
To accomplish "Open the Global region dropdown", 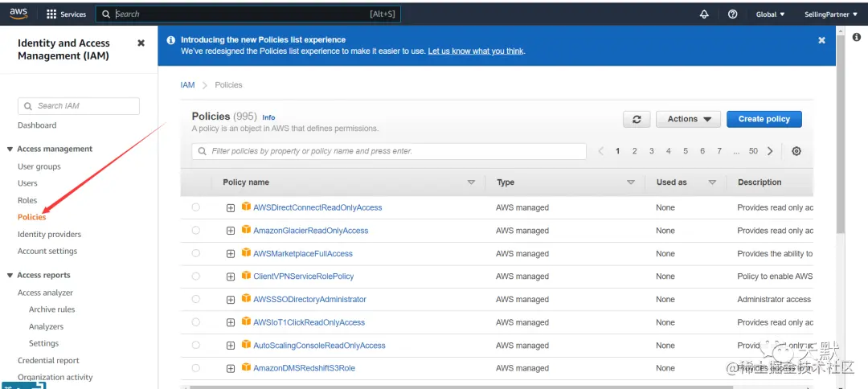I will tap(770, 14).
